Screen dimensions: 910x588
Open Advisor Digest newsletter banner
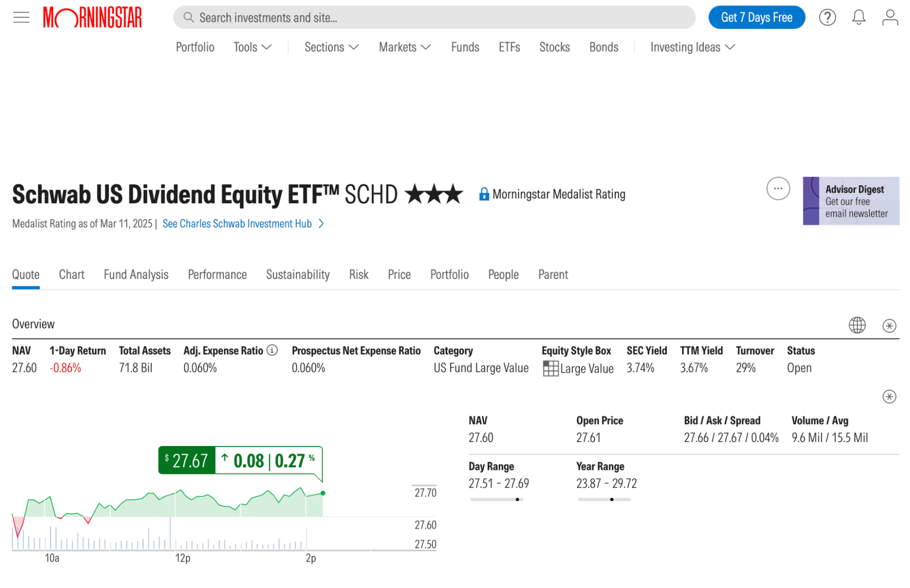point(850,201)
